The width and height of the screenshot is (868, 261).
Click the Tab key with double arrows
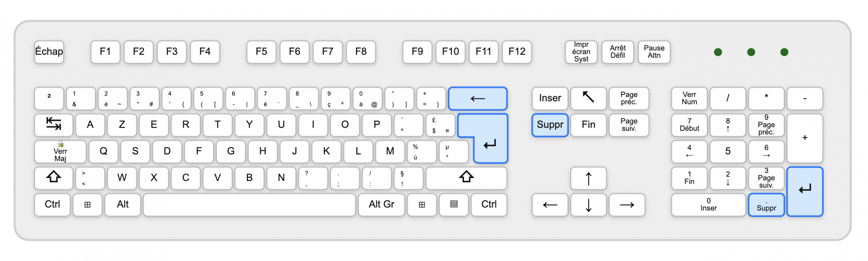54,125
